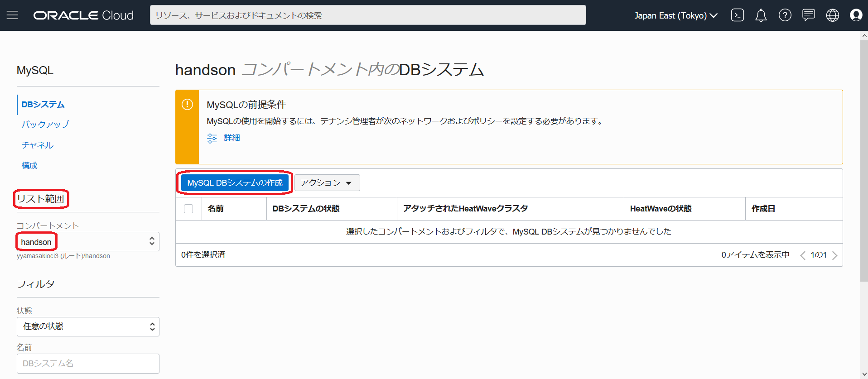The width and height of the screenshot is (868, 379).
Task: Open the handson compartment selector
Action: click(88, 241)
